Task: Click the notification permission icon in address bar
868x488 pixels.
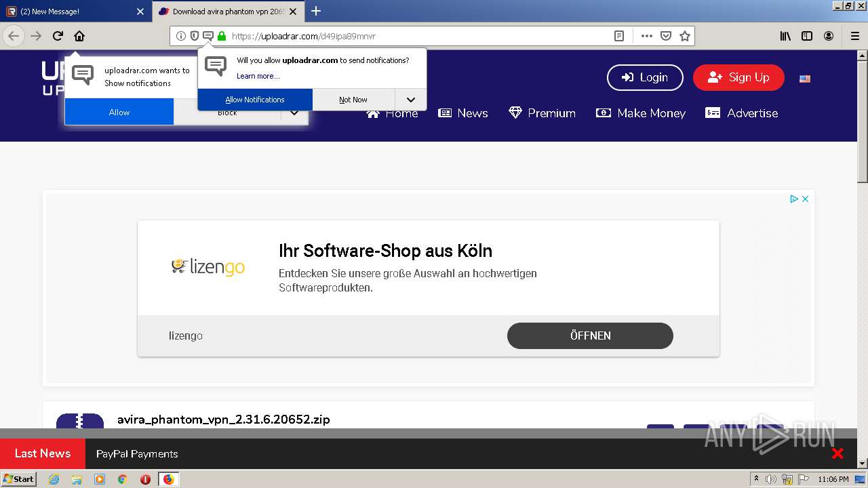Action: pos(208,36)
